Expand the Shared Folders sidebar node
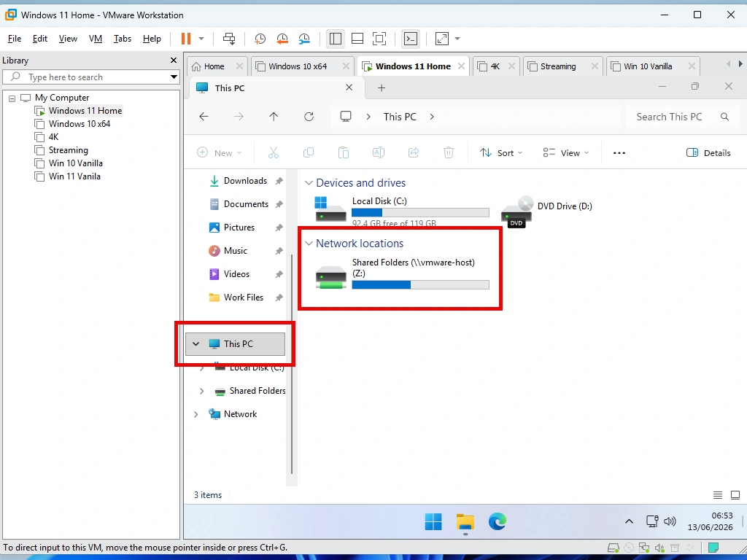The height and width of the screenshot is (560, 747). (x=201, y=391)
